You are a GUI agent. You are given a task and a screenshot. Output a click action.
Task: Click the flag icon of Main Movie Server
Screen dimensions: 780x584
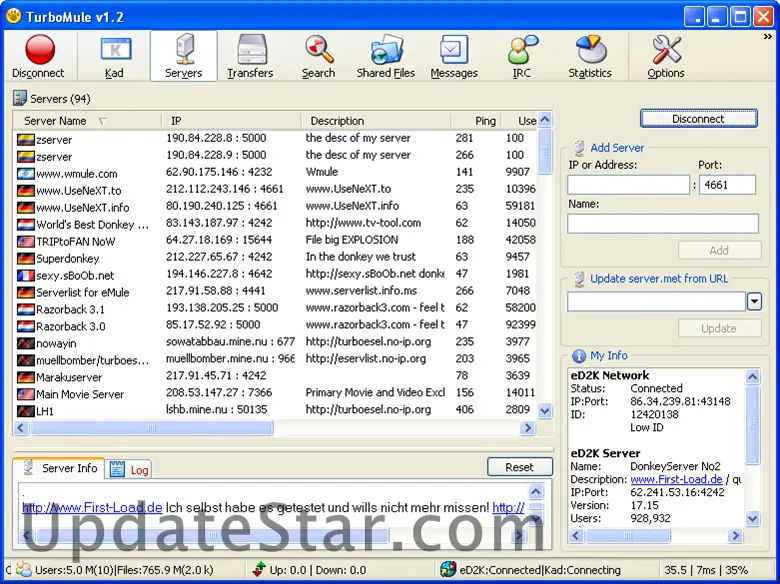(x=25, y=394)
